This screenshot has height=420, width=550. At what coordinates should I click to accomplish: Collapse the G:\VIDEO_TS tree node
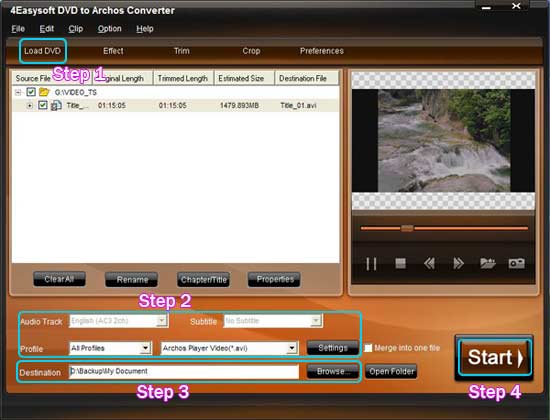[x=18, y=92]
